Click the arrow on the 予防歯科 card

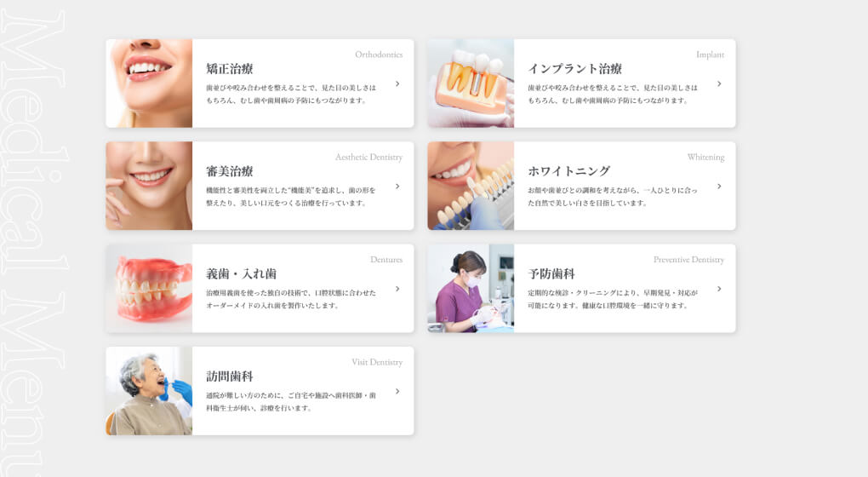(719, 289)
